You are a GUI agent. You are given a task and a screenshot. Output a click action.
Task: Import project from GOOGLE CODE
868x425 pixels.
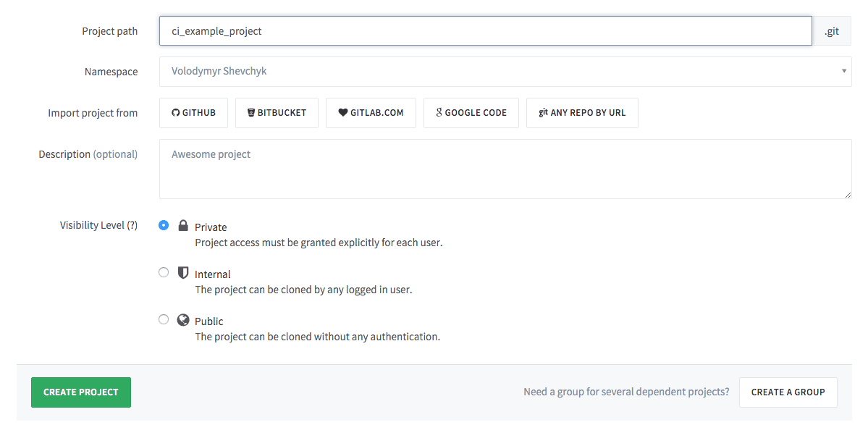point(471,112)
